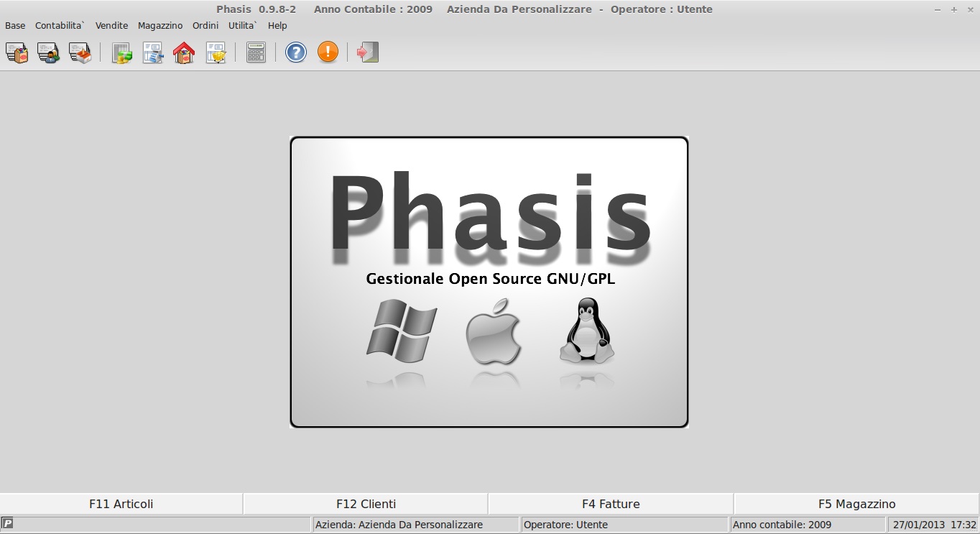Click the exit door icon
980x534 pixels.
(368, 52)
